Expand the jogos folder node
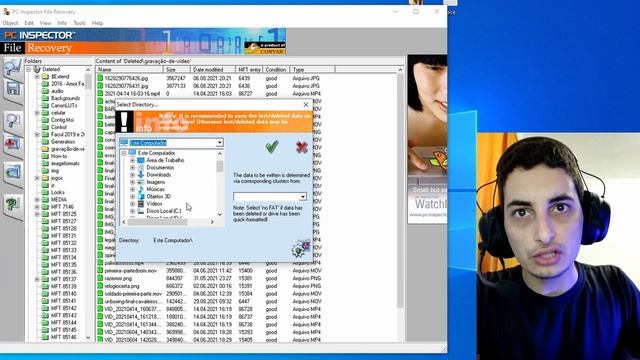This screenshot has height=360, width=640. 37,178
